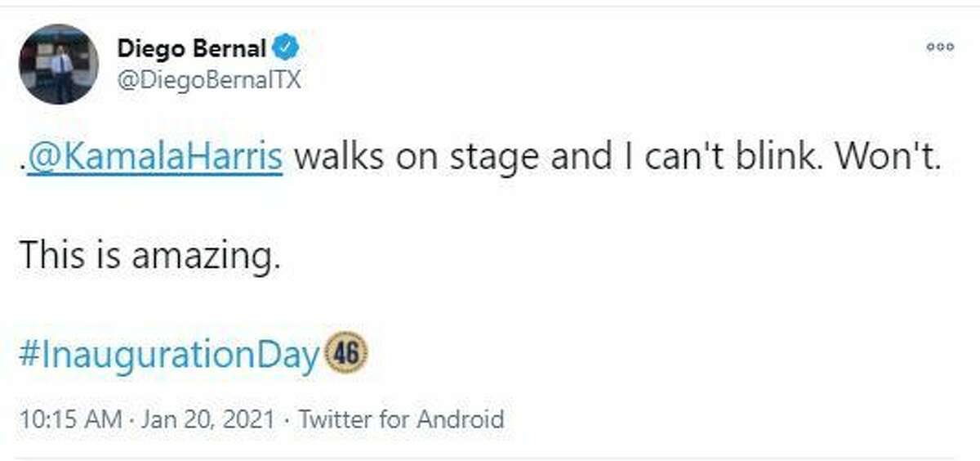Click the blue verified checkmark badge
Viewport: 980px width, 461px height.
click(286, 49)
